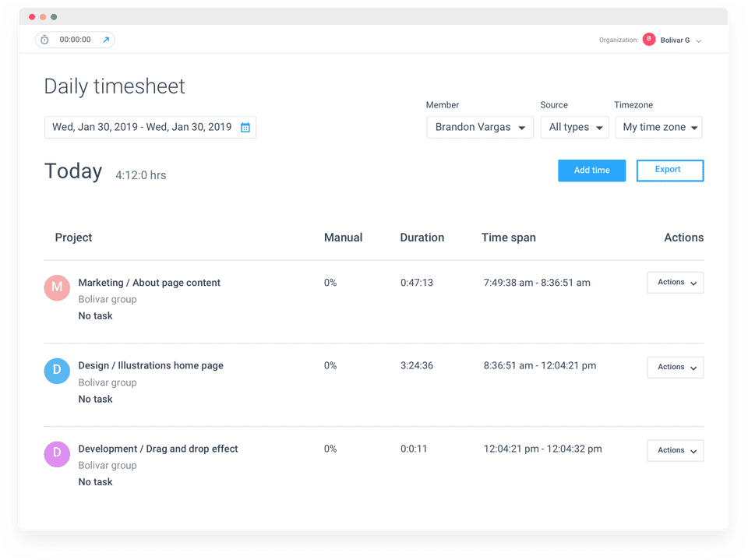Open the Source dropdown showing All types
This screenshot has height=560, width=748.
(x=574, y=128)
